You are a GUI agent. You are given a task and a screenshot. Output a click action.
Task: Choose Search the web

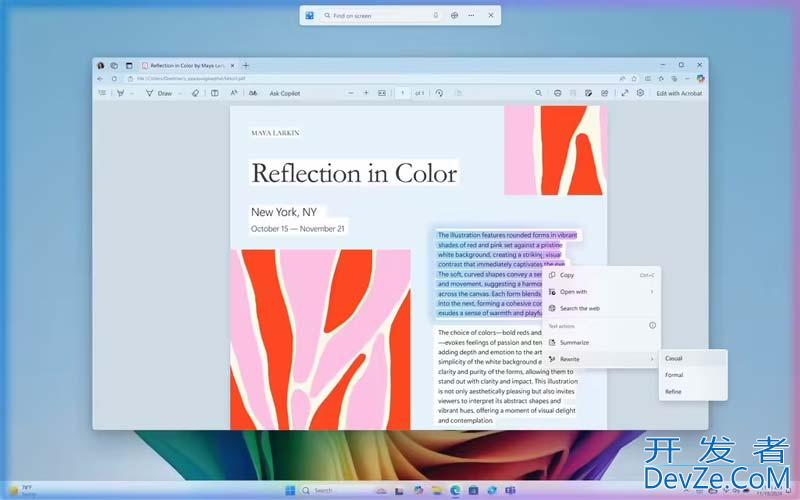602,308
